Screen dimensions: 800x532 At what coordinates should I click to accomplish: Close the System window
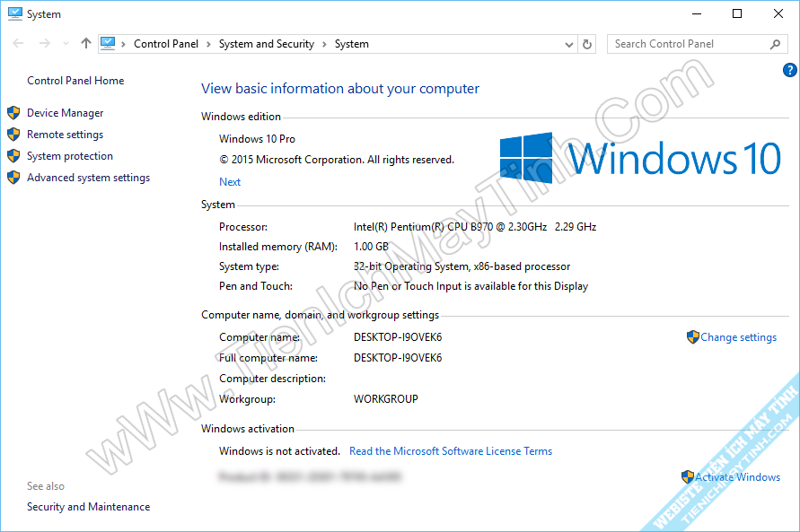pos(778,13)
